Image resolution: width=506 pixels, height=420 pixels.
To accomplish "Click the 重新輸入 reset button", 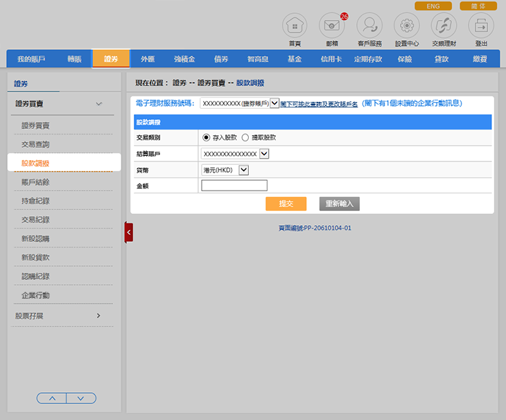I will coord(339,204).
